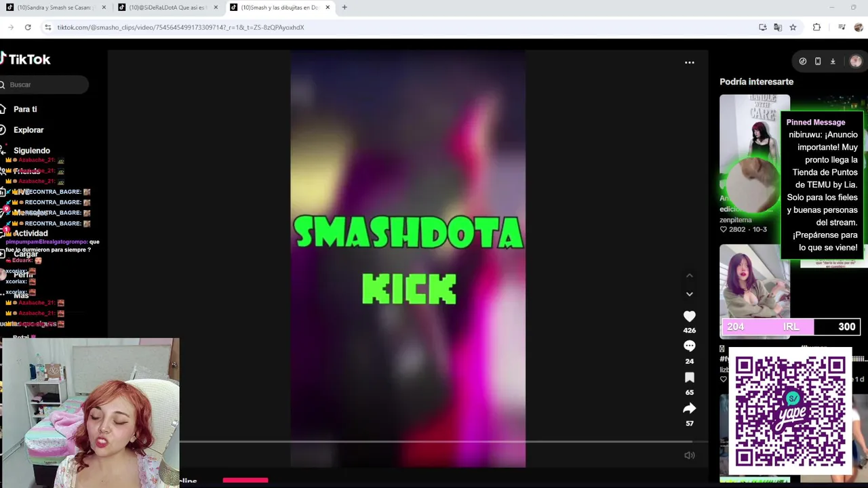The height and width of the screenshot is (488, 868).
Task: Click the download desktop app icon
Action: point(833,61)
